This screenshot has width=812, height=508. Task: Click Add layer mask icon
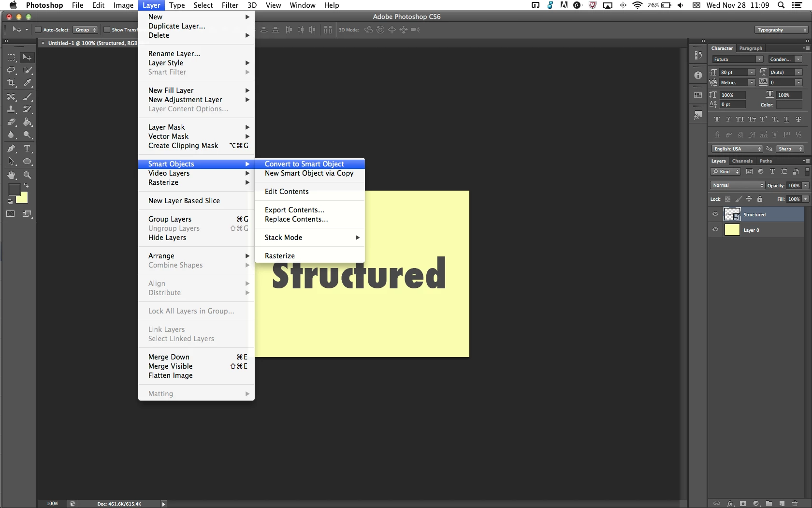tap(743, 504)
